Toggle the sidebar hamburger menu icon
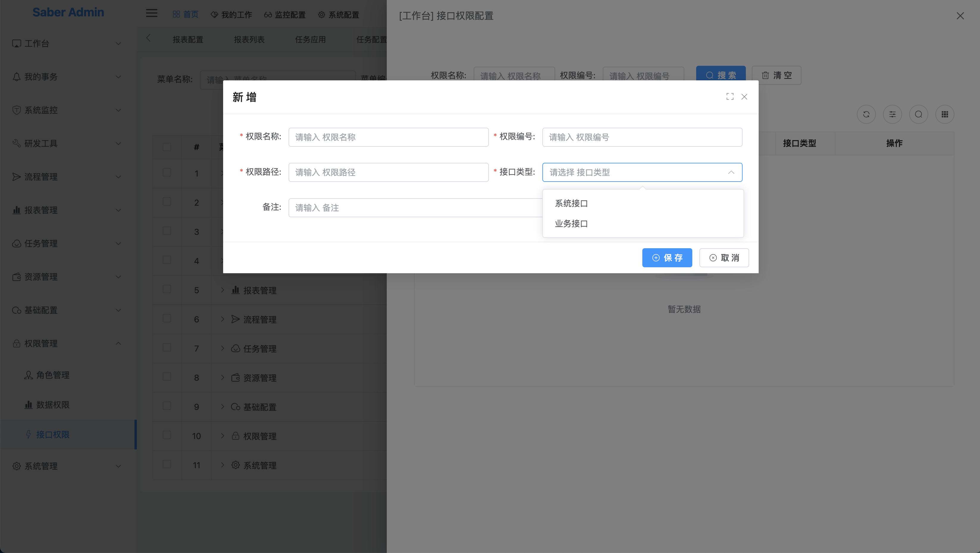This screenshot has width=980, height=553. point(151,13)
